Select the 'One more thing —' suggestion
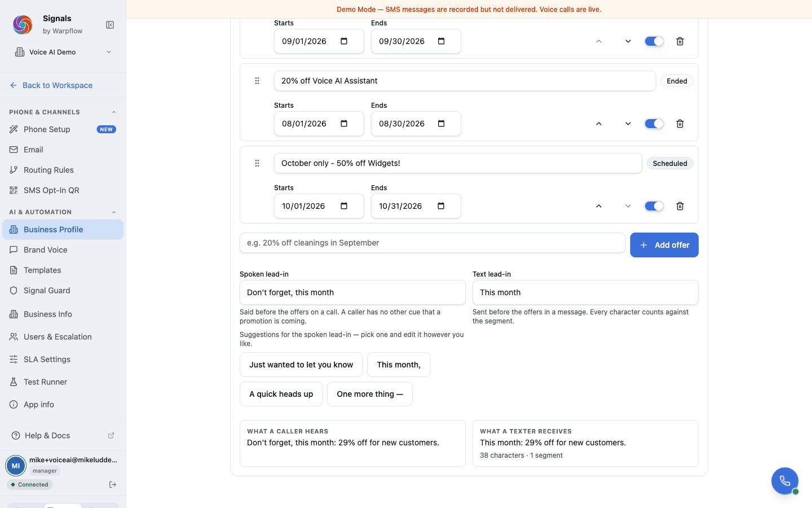The image size is (812, 508). pos(370,394)
